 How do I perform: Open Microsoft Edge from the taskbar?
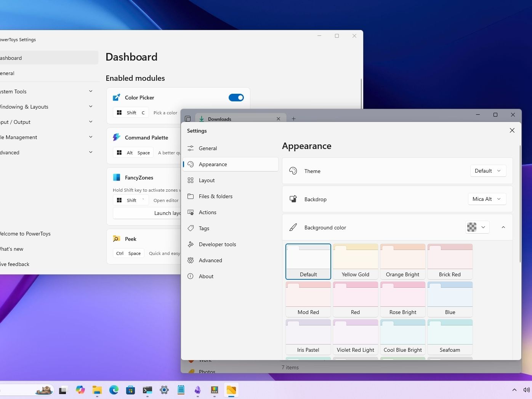pyautogui.click(x=114, y=390)
